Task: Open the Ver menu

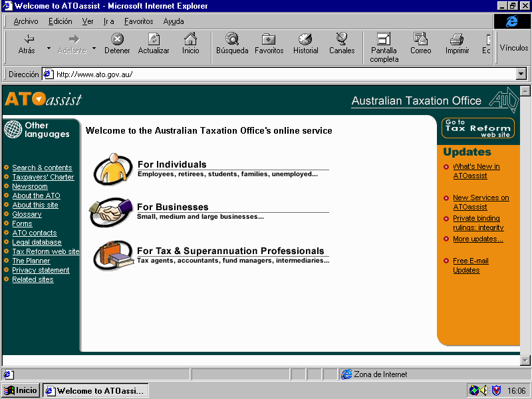Action: point(88,21)
